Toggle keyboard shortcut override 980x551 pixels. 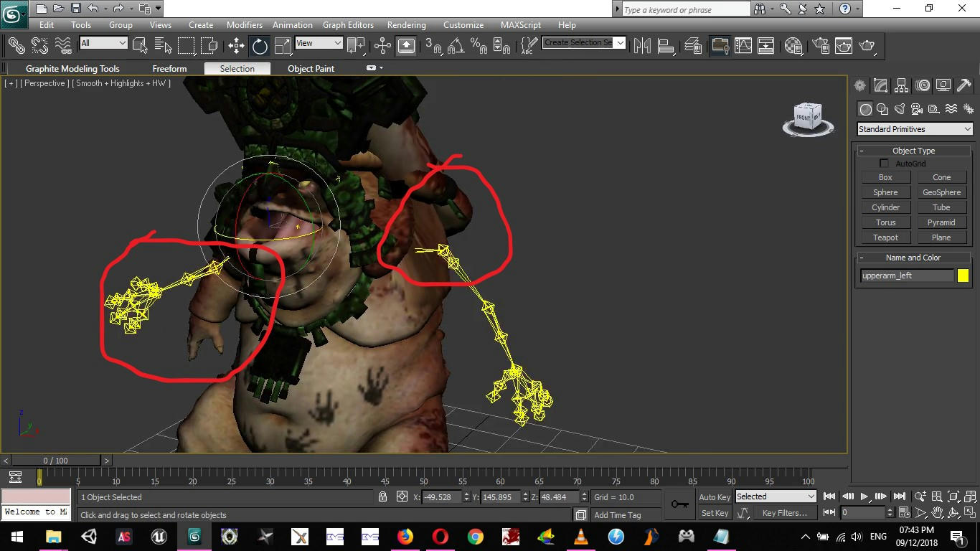pyautogui.click(x=406, y=45)
